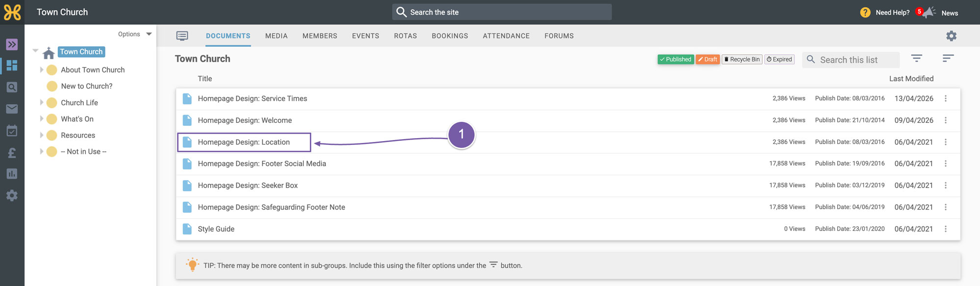Click the Town Church home icon in tree
The width and height of the screenshot is (980, 286).
49,53
